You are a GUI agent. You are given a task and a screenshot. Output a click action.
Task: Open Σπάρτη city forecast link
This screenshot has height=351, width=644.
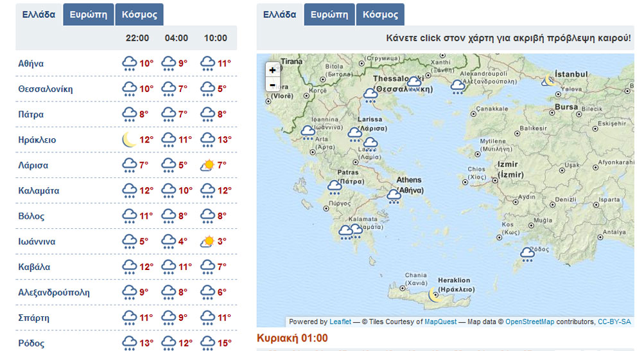tap(33, 318)
